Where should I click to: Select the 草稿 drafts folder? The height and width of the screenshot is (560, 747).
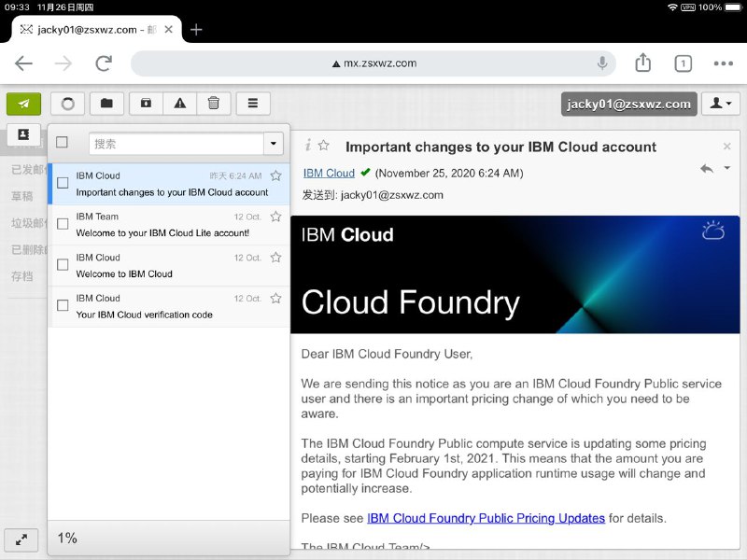[x=22, y=196]
